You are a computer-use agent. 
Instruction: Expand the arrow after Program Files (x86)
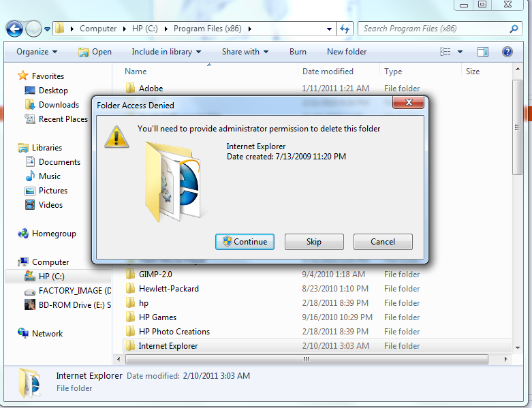pyautogui.click(x=250, y=29)
